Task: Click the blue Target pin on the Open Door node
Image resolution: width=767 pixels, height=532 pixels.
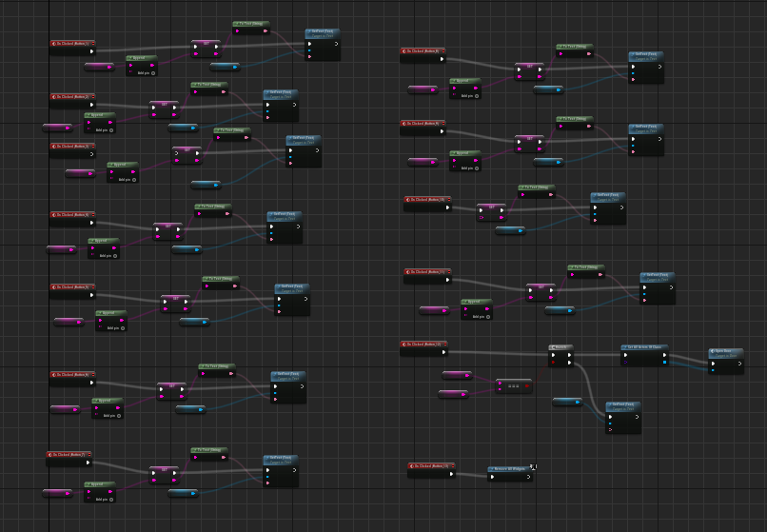Action: [713, 370]
